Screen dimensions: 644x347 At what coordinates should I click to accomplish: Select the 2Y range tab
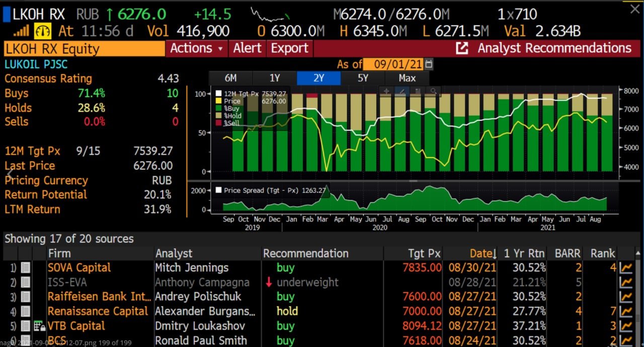[319, 78]
